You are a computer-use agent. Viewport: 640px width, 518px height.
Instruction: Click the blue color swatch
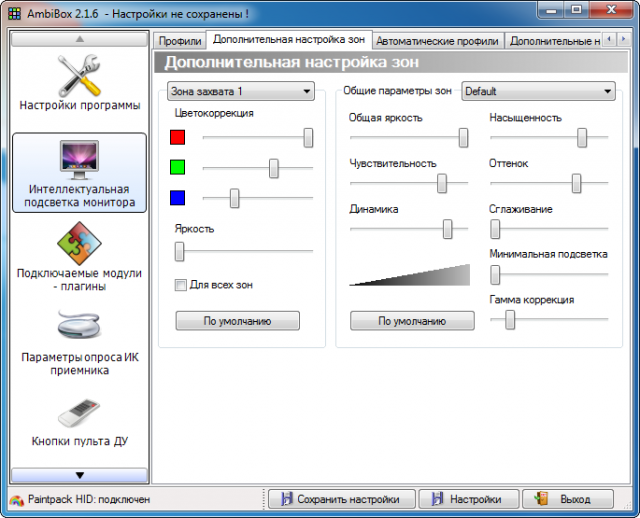(178, 198)
